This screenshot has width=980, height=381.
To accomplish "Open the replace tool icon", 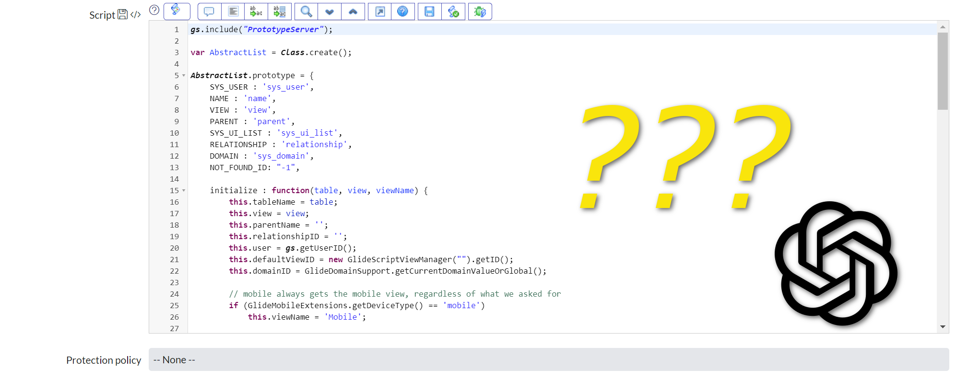I will 256,12.
